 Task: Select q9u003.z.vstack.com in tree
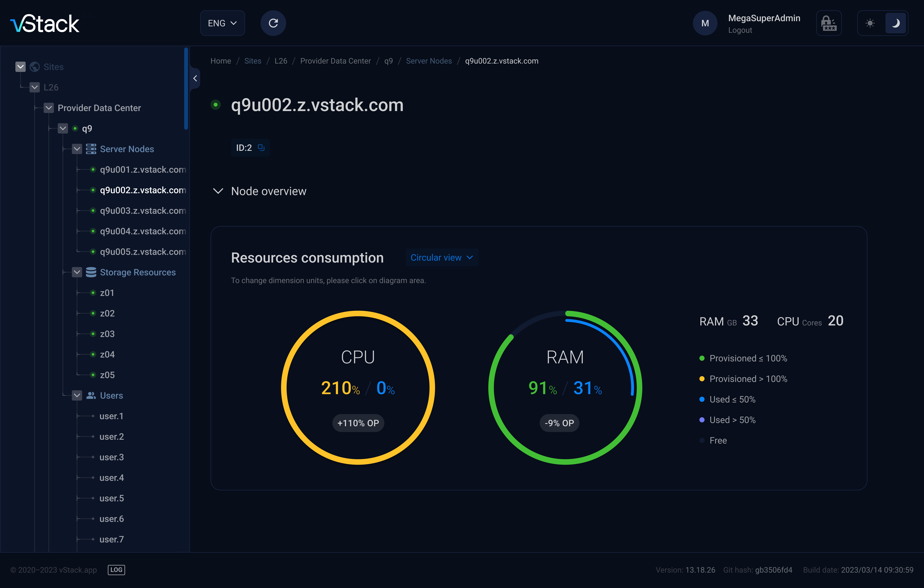[143, 211]
